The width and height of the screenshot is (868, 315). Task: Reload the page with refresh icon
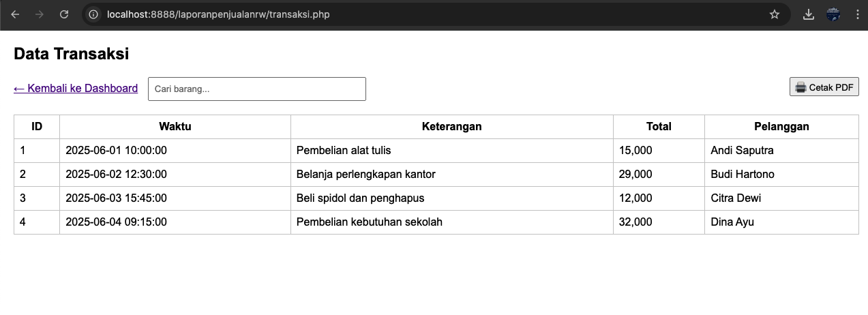click(64, 14)
